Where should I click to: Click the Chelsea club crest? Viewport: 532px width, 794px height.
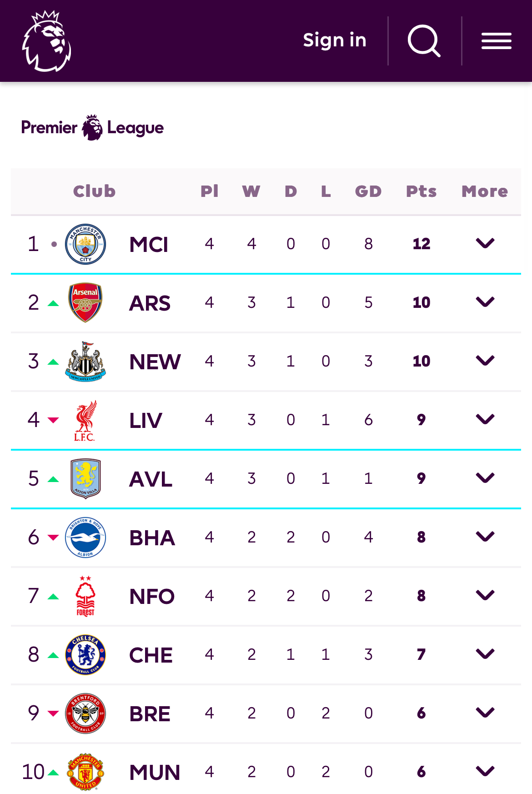point(85,654)
